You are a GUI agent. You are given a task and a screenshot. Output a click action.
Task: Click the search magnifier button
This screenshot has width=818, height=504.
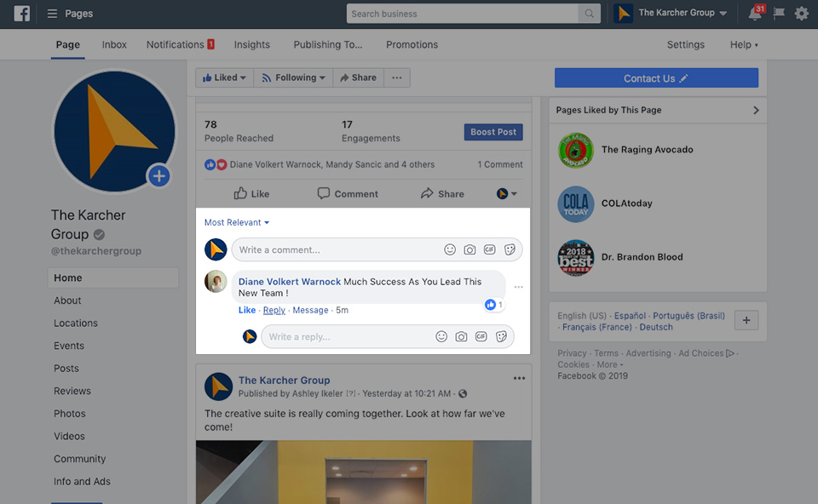click(x=589, y=14)
